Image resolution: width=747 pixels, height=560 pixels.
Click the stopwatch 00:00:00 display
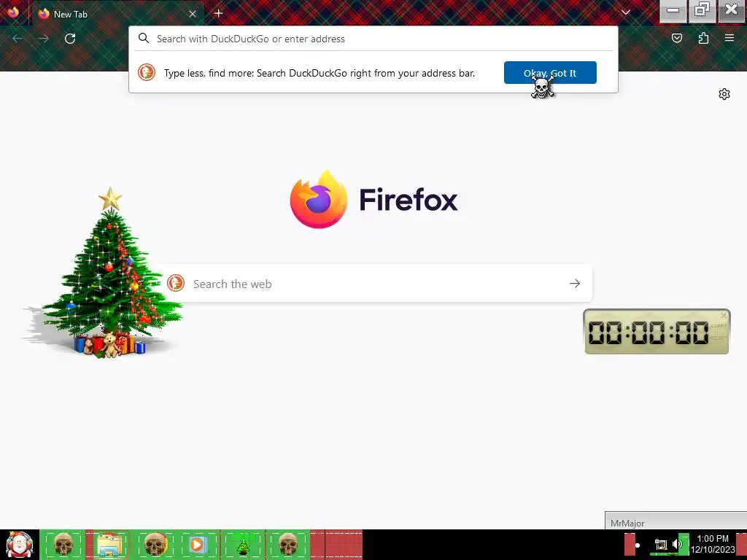649,332
